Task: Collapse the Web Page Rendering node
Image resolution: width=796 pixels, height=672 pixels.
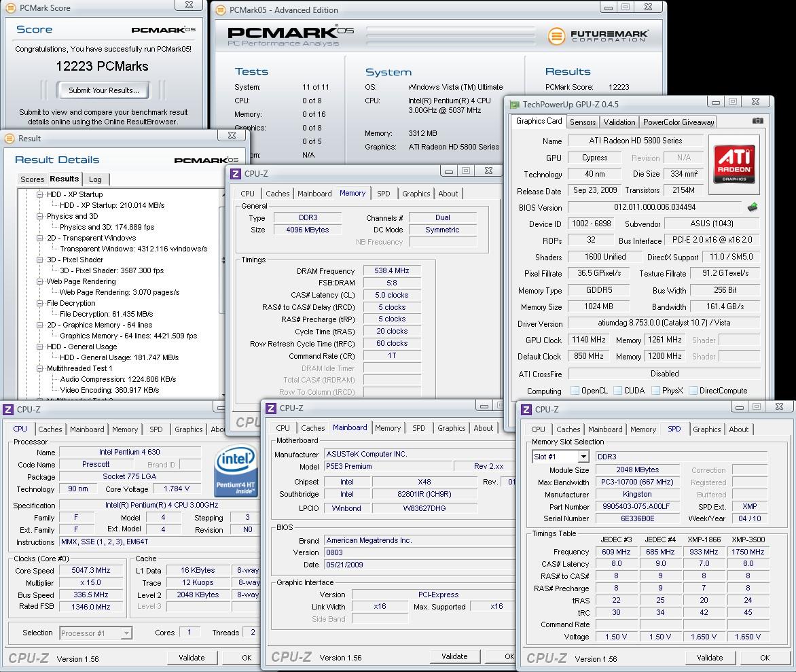Action: click(x=39, y=281)
